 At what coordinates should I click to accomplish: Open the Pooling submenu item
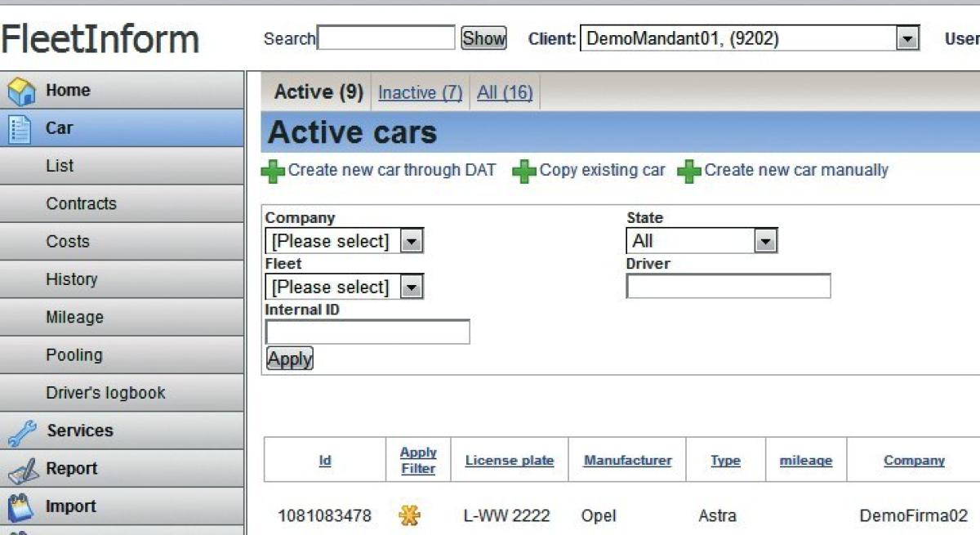point(122,354)
